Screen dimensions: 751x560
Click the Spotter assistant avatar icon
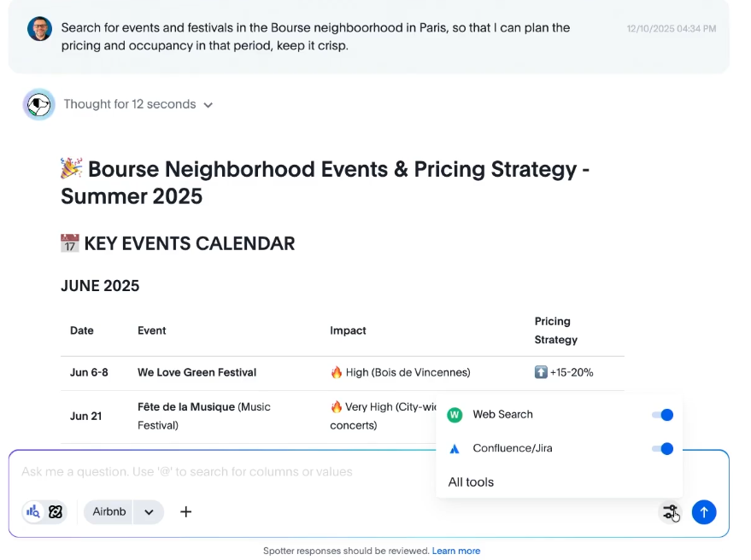point(38,104)
